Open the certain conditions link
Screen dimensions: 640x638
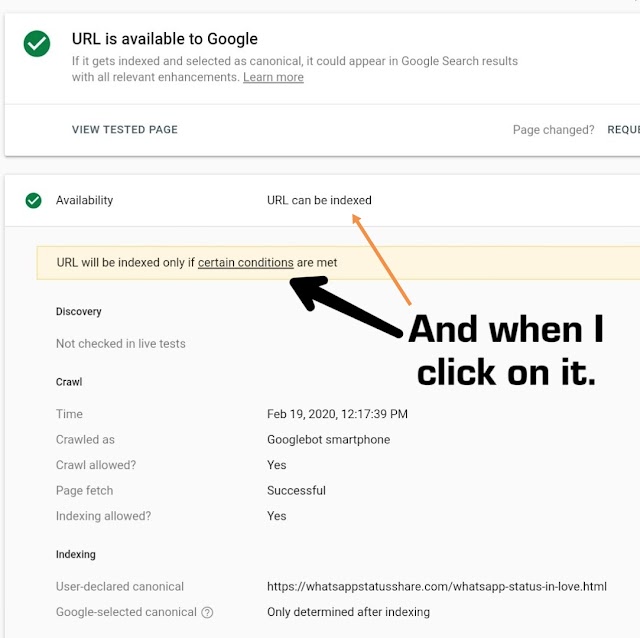246,262
